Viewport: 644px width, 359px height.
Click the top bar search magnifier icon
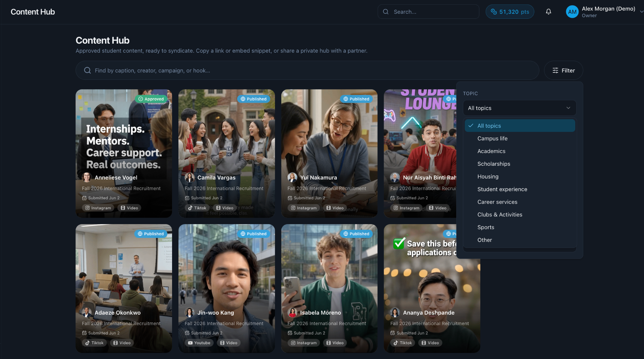pos(386,12)
